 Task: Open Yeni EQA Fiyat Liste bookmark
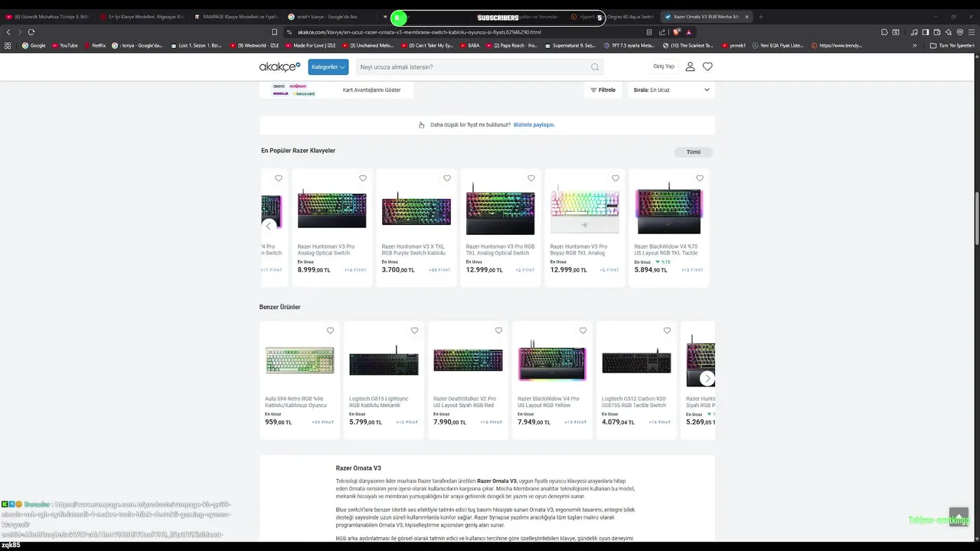776,45
